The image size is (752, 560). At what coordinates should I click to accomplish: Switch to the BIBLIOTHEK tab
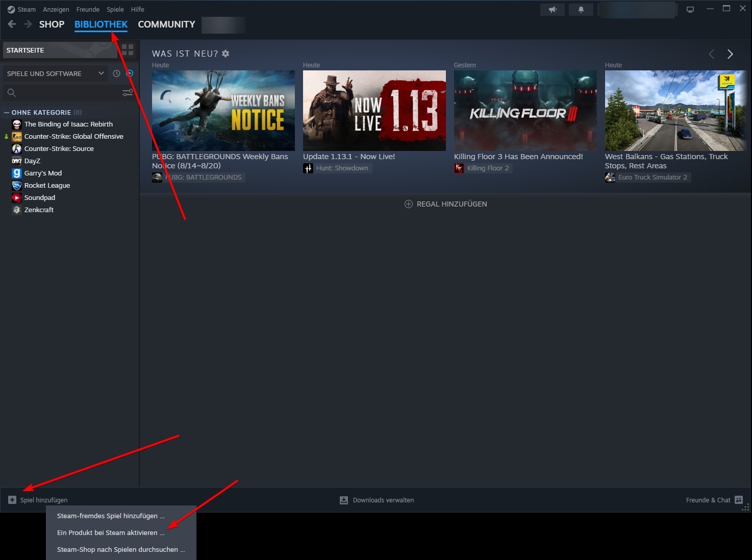(101, 24)
